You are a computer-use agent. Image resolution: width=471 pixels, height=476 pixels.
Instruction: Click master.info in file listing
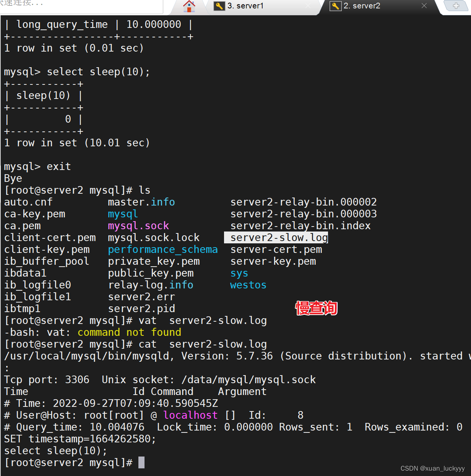tap(141, 202)
